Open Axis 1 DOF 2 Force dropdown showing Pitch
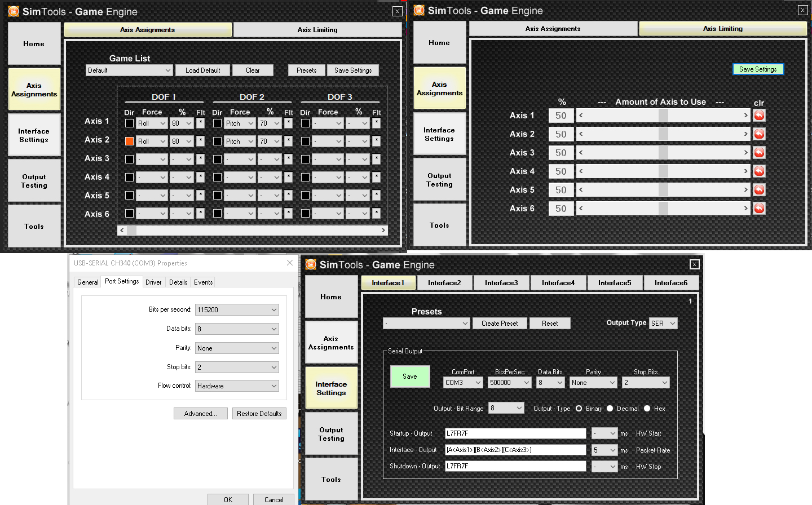Screen dimensions: 812x505 (240, 123)
